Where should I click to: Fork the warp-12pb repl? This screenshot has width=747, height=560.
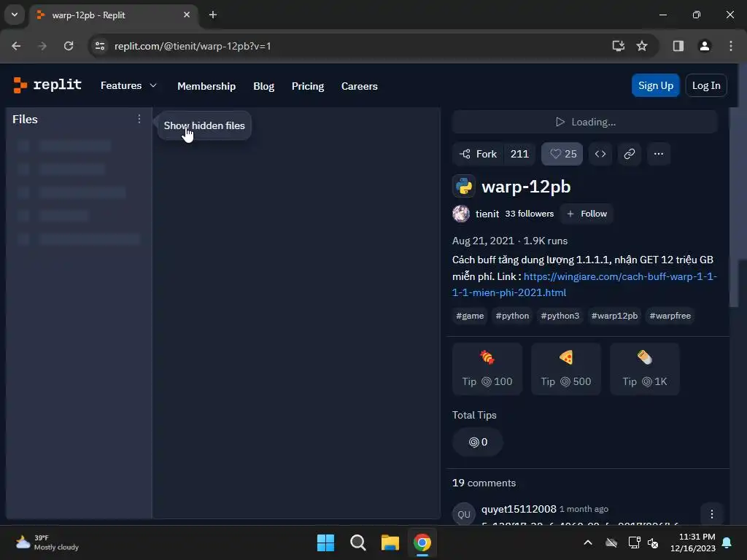click(x=479, y=154)
